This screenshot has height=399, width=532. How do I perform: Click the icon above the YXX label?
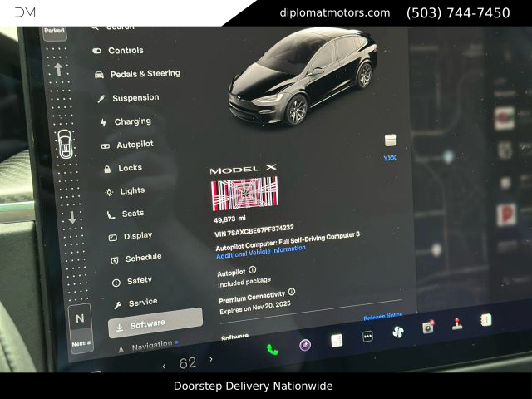pyautogui.click(x=390, y=140)
